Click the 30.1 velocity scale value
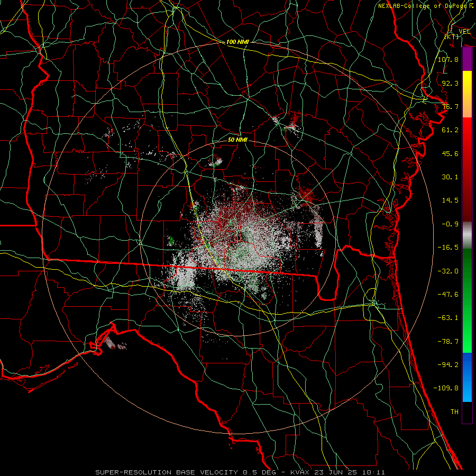 [450, 177]
